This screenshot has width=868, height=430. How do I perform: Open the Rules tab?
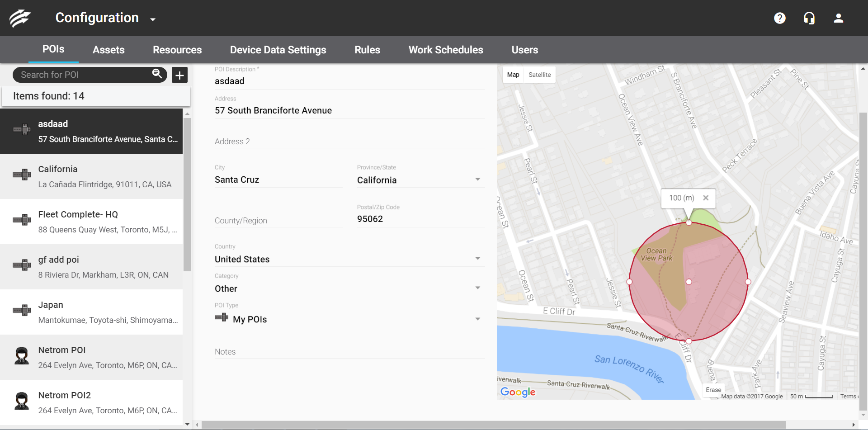coord(367,50)
